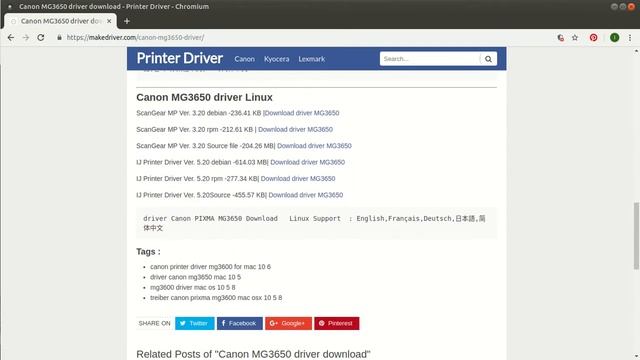The height and width of the screenshot is (360, 640).
Task: Share on Google+ button
Action: [288, 323]
